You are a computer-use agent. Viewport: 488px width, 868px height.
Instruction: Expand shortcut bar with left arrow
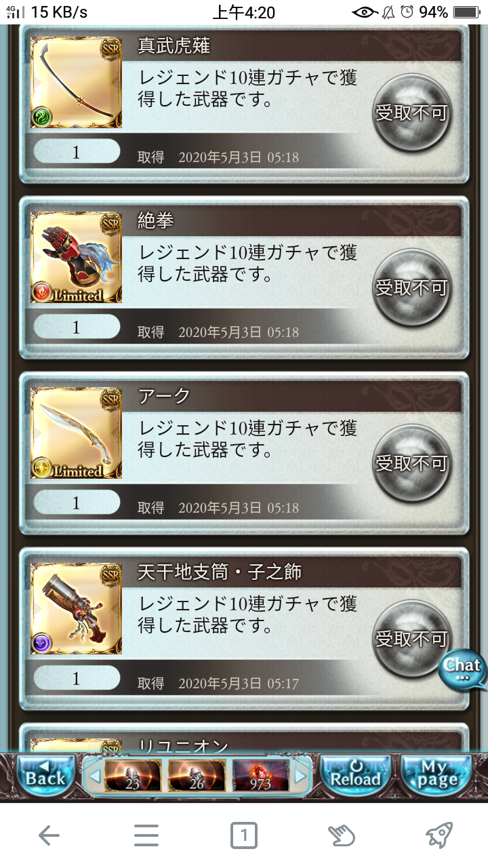coord(95,776)
